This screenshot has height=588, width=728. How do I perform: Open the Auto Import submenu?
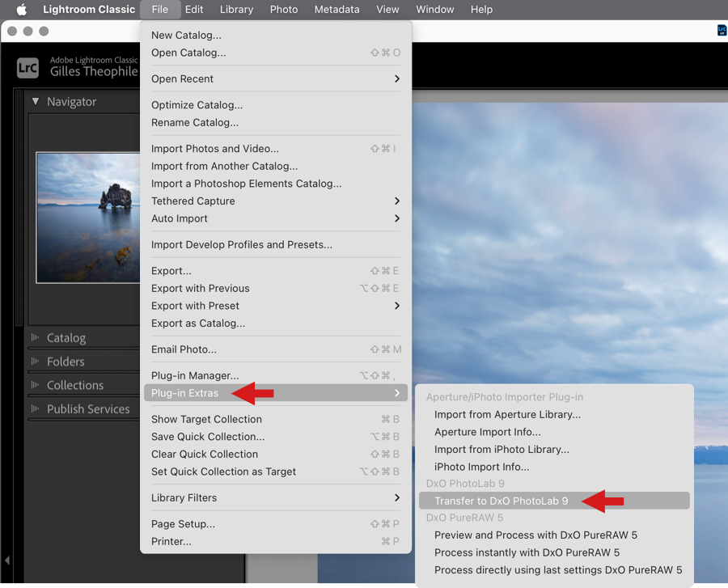point(276,218)
